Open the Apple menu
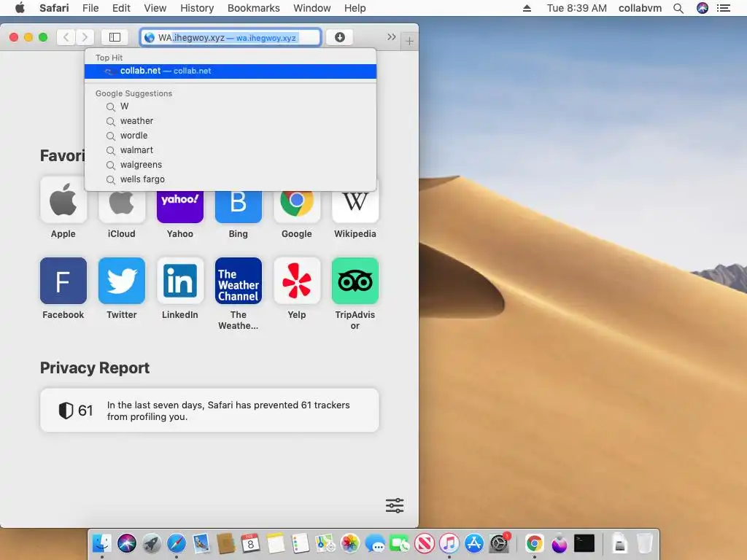The width and height of the screenshot is (747, 560). (x=20, y=8)
